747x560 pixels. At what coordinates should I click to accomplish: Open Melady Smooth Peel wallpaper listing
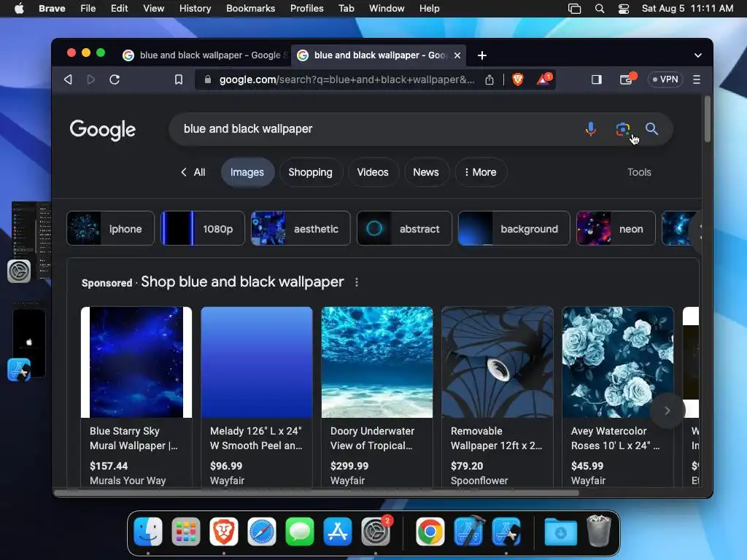tap(257, 396)
